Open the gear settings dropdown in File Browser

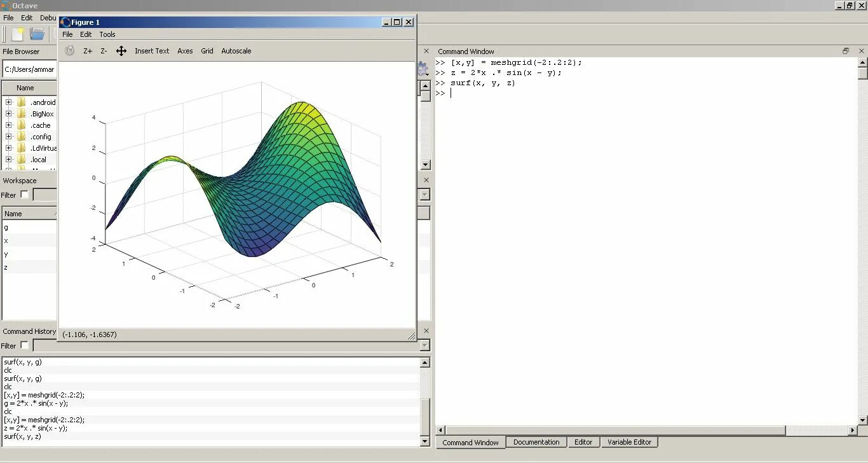pos(423,68)
